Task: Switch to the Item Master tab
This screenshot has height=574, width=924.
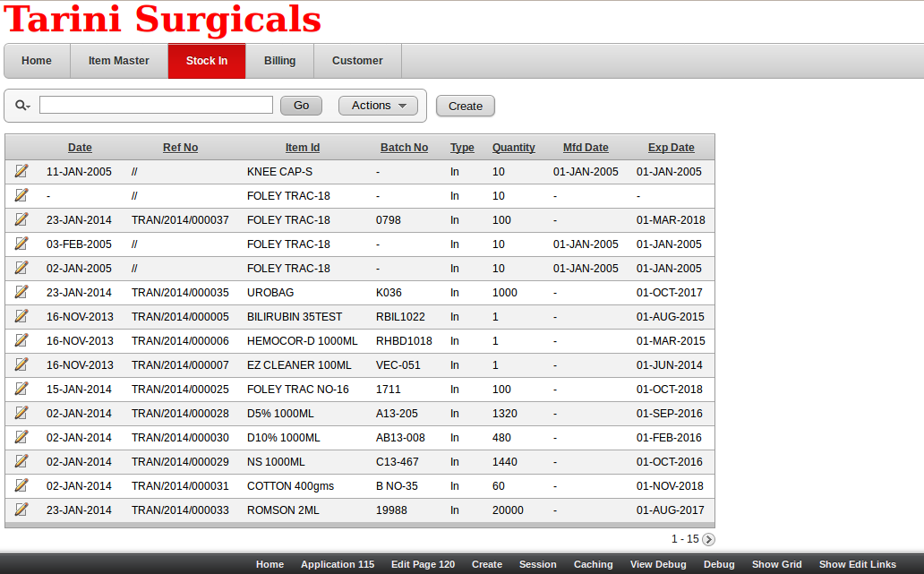Action: (118, 61)
